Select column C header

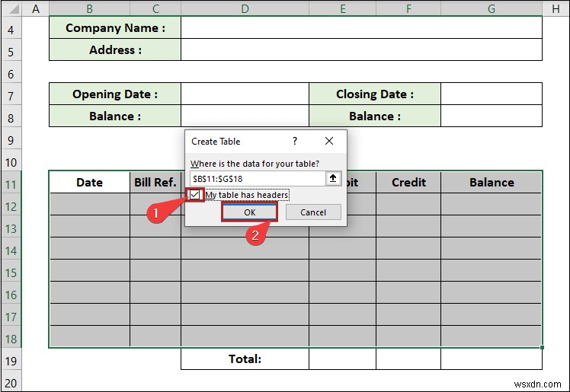pos(155,8)
